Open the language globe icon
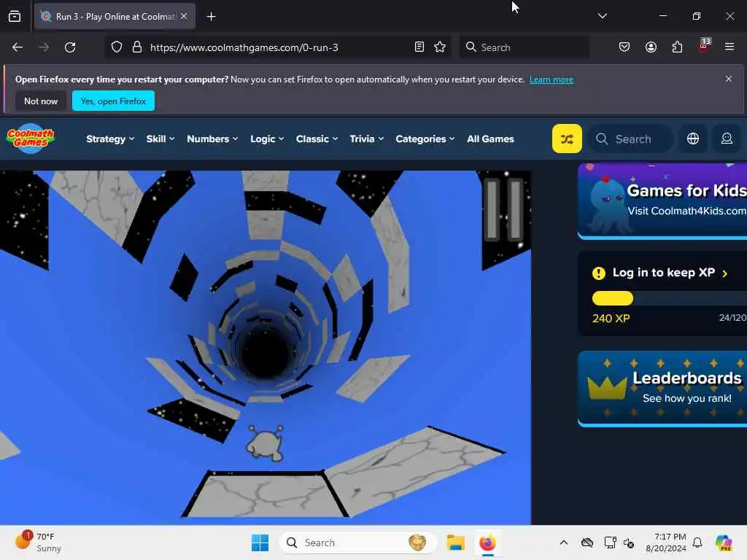The image size is (747, 560). [693, 139]
